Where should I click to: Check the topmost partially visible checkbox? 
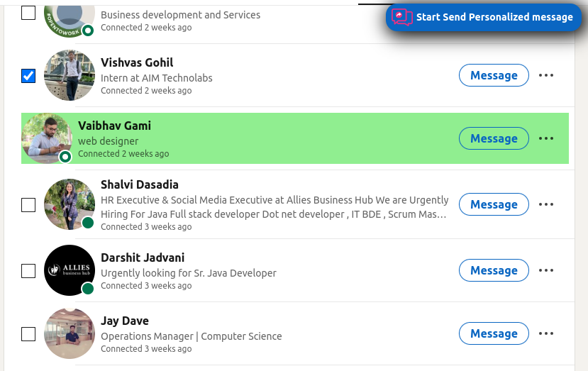click(x=28, y=12)
